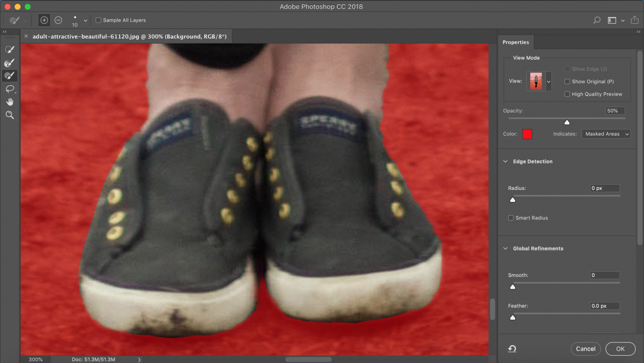Click the OK button
Image resolution: width=644 pixels, height=363 pixels.
pyautogui.click(x=620, y=349)
